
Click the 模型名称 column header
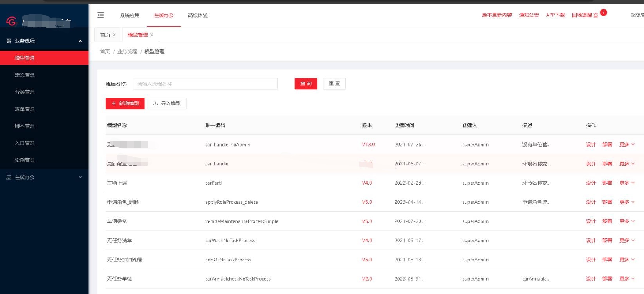(117, 125)
